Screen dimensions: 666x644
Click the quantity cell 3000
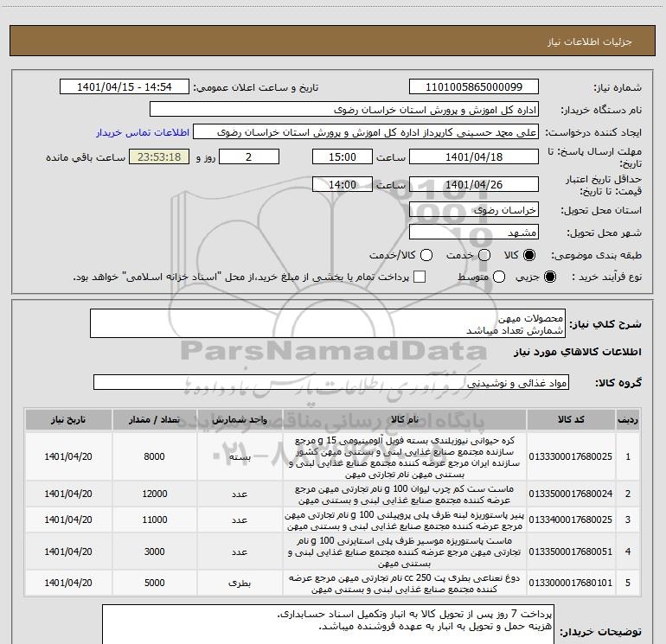[154, 552]
